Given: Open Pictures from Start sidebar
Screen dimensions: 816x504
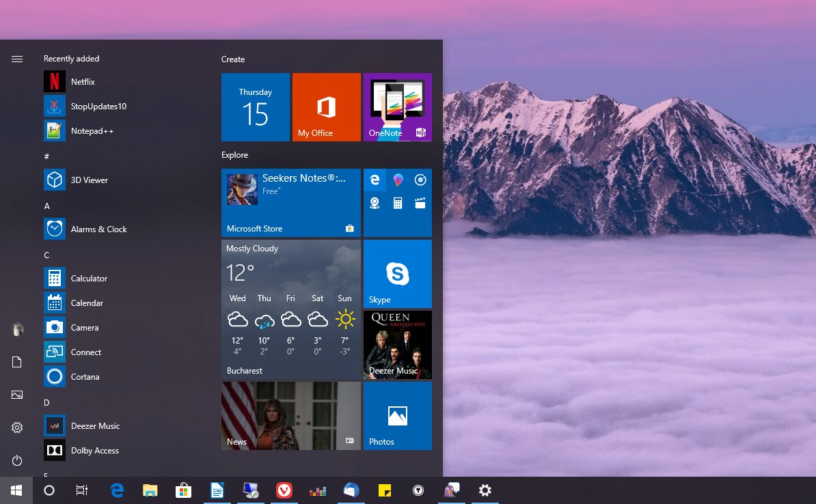Looking at the screenshot, I should point(16,395).
